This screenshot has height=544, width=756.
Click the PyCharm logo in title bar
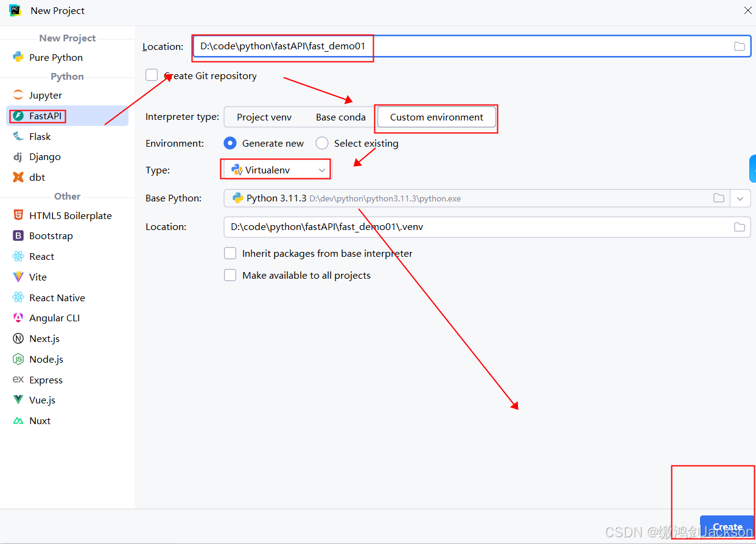tap(15, 10)
